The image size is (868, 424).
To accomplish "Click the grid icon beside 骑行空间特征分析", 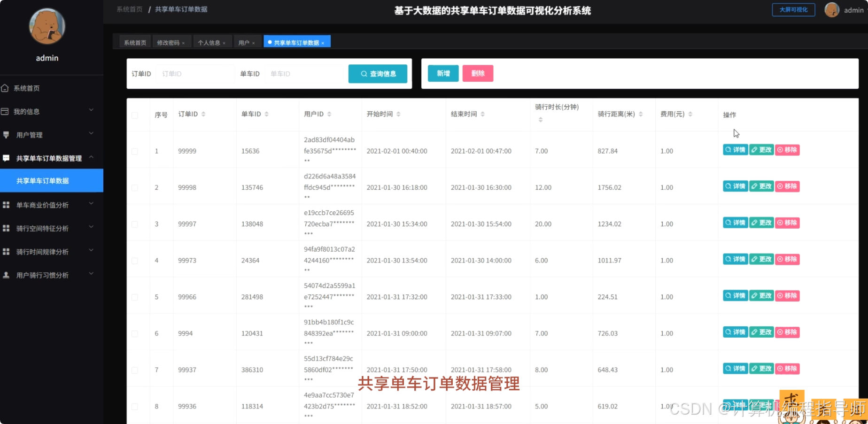I will coord(6,229).
